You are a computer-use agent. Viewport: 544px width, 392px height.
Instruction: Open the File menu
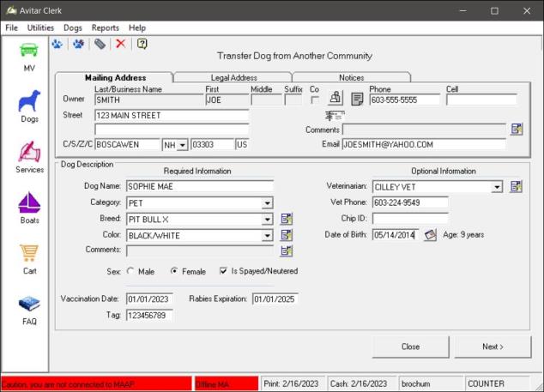tap(11, 27)
